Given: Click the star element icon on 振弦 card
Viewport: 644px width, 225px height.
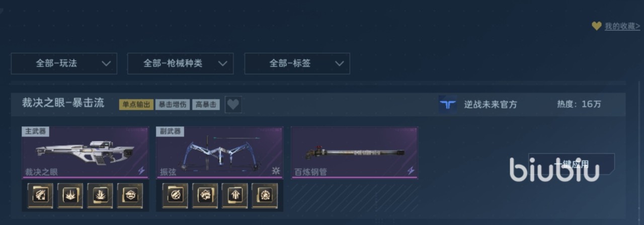Looking at the screenshot, I should click(x=276, y=171).
